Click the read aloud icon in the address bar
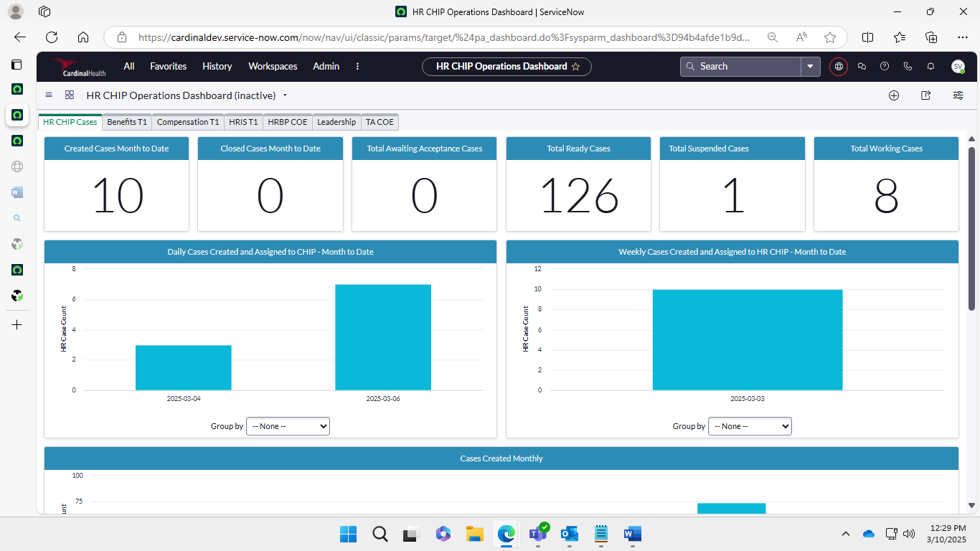Viewport: 980px width, 551px height. (801, 37)
